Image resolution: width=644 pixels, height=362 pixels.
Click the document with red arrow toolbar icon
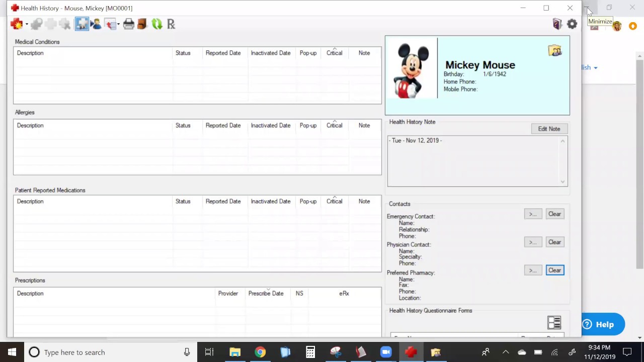tap(110, 24)
